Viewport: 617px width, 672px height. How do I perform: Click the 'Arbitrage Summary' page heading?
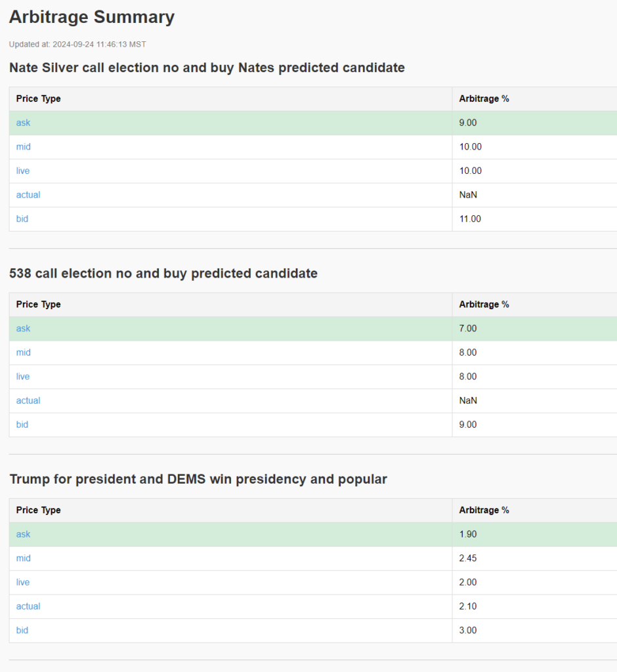pyautogui.click(x=92, y=17)
